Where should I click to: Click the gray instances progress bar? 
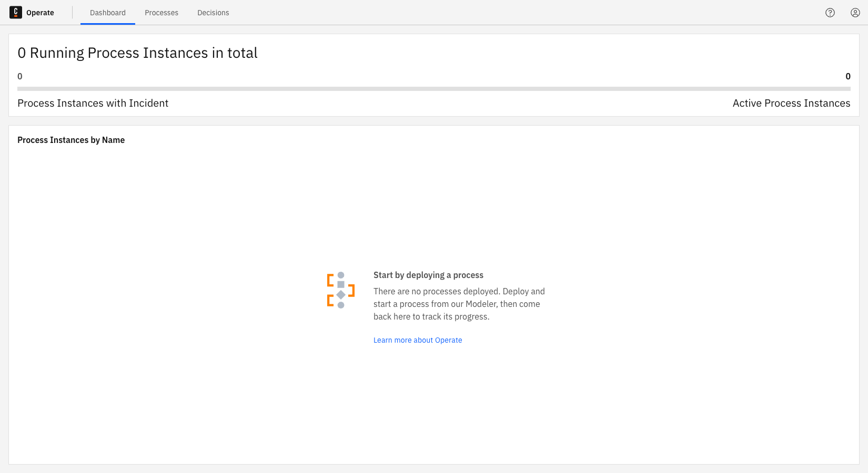coord(434,89)
